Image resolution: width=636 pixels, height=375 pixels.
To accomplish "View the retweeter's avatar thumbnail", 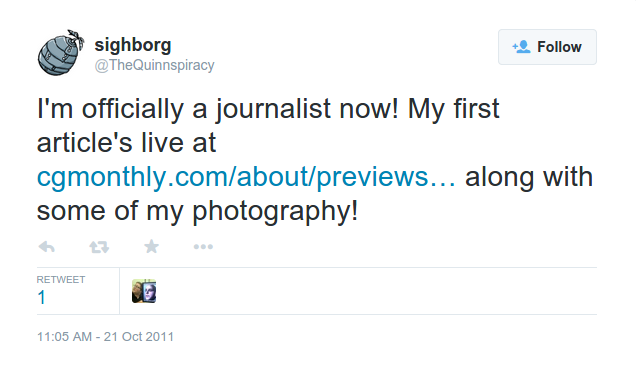I will [x=144, y=291].
